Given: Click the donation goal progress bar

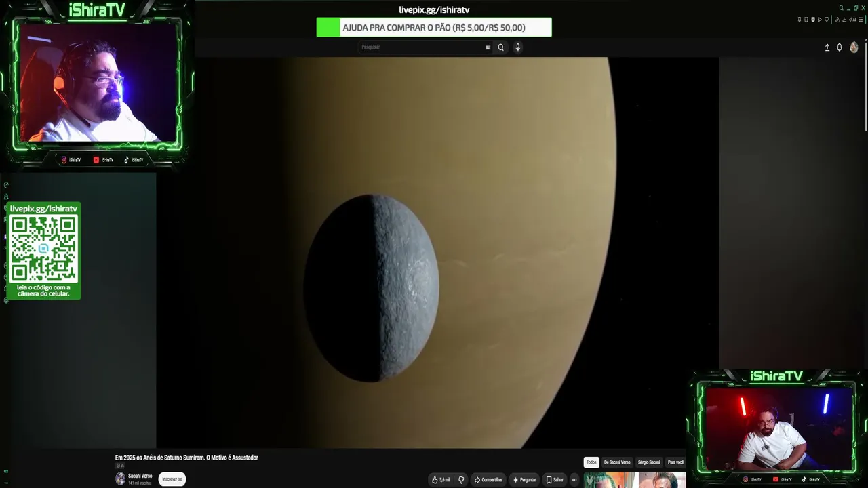Looking at the screenshot, I should tap(434, 28).
